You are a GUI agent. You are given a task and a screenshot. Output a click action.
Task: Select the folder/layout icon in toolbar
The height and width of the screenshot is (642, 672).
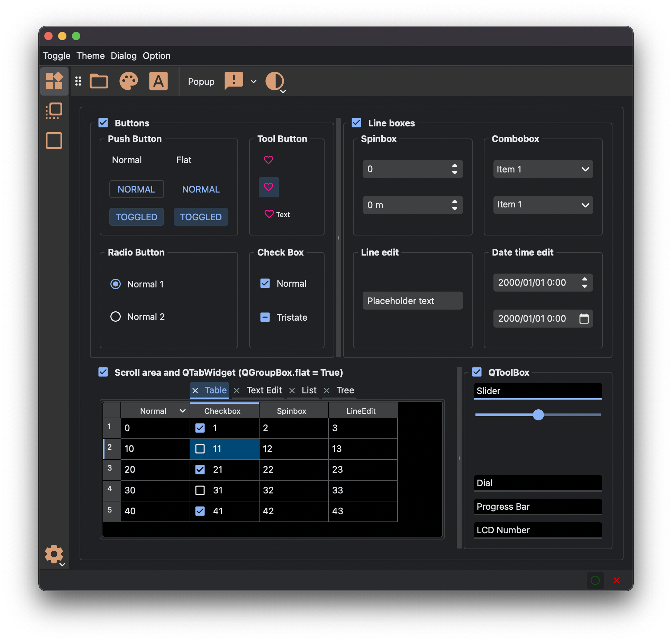(99, 81)
